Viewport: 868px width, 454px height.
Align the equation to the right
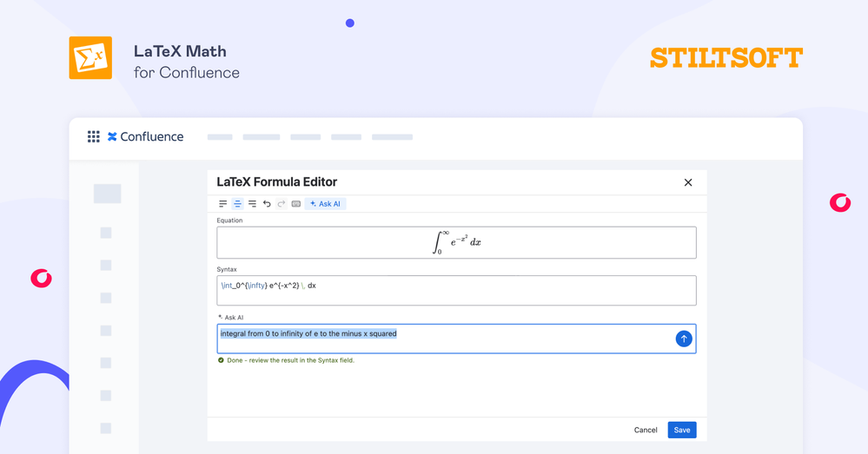253,204
